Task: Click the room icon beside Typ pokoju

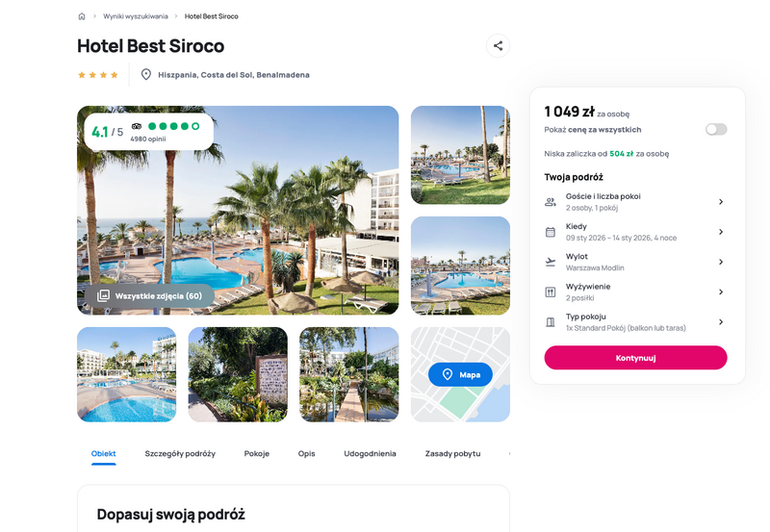Action: [551, 322]
